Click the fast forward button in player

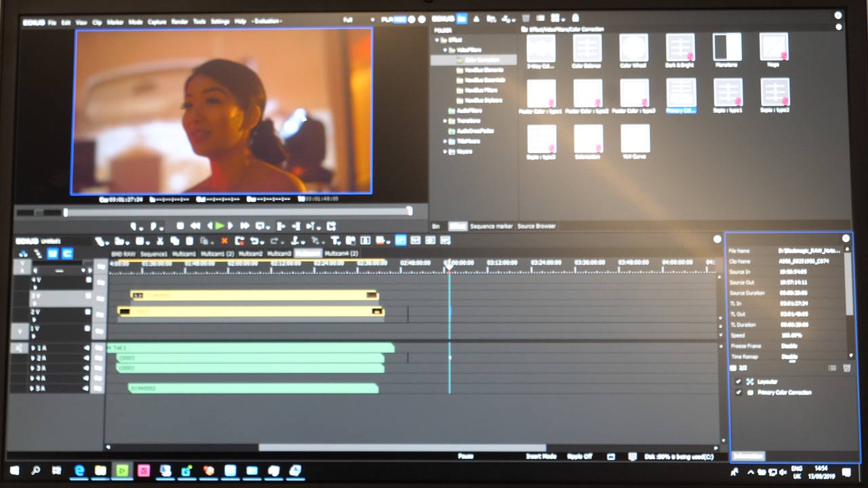point(245,226)
